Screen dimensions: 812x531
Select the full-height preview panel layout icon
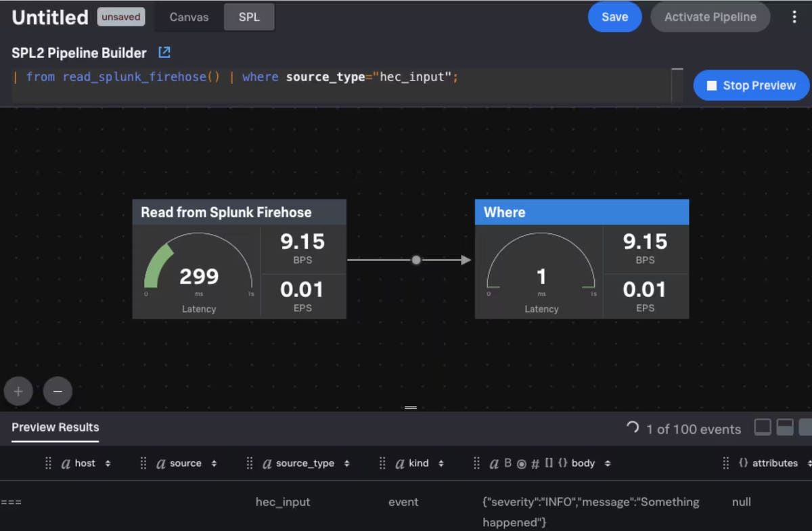(805, 428)
